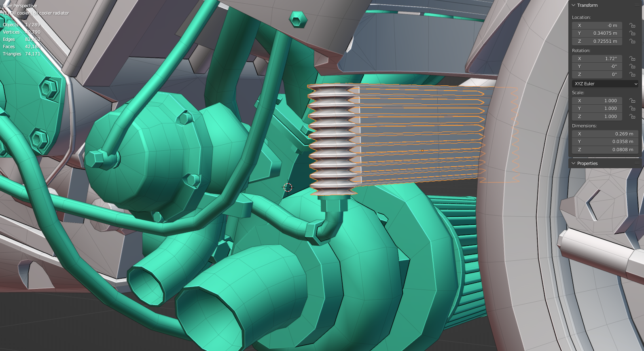The width and height of the screenshot is (644, 351).
Task: Click the Dimensions Y field 0.0358 m
Action: (605, 142)
